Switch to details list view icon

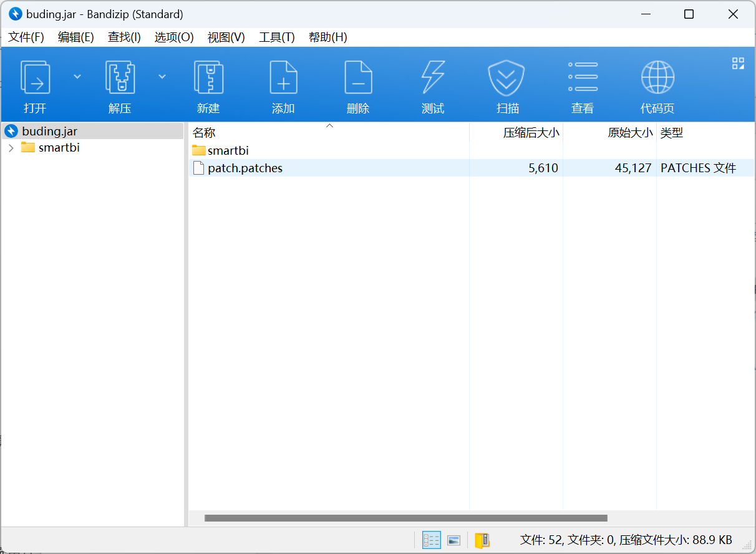432,540
